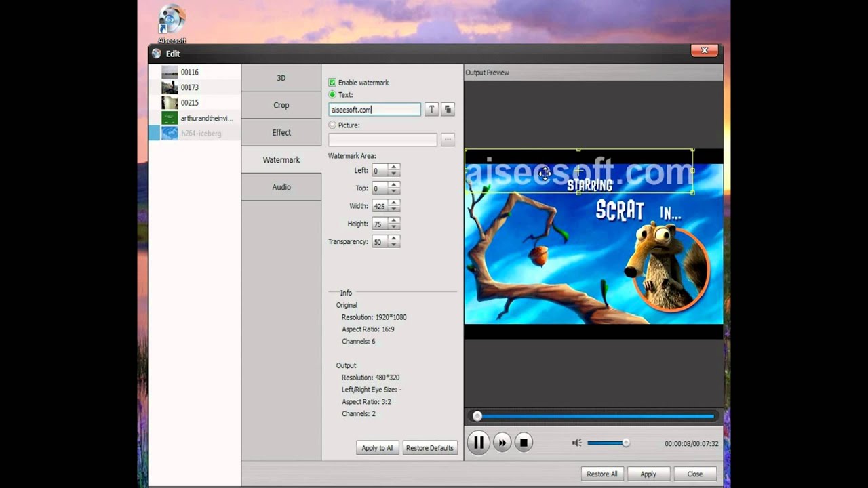This screenshot has height=488, width=868.
Task: Switch to the Crop tab
Action: click(281, 105)
